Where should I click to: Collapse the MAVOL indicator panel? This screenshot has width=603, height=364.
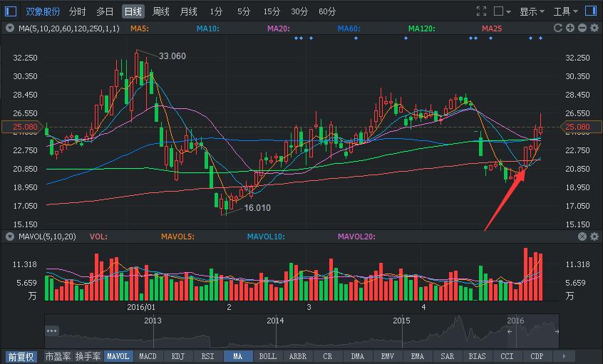pyautogui.click(x=10, y=236)
